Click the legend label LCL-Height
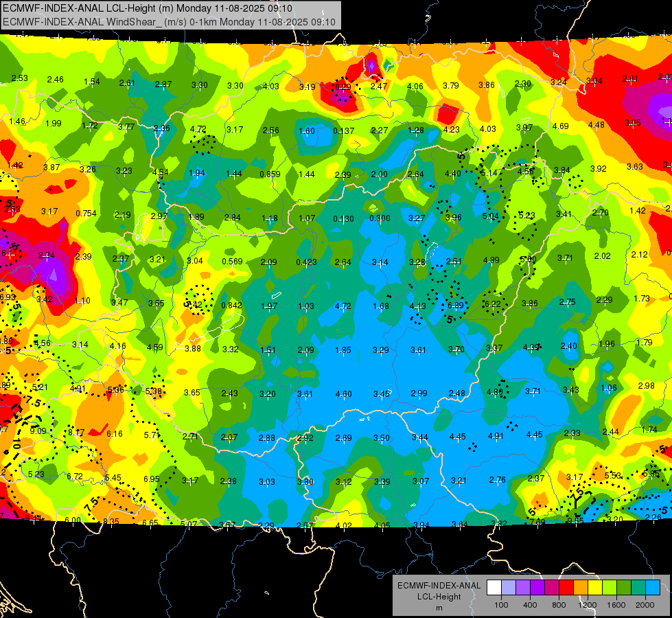This screenshot has width=672, height=618. (439, 597)
